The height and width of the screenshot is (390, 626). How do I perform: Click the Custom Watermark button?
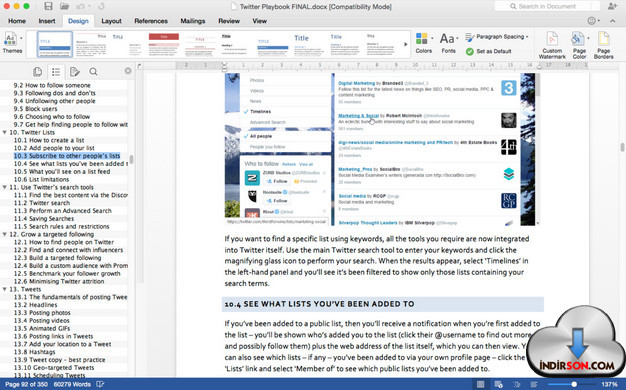552,45
